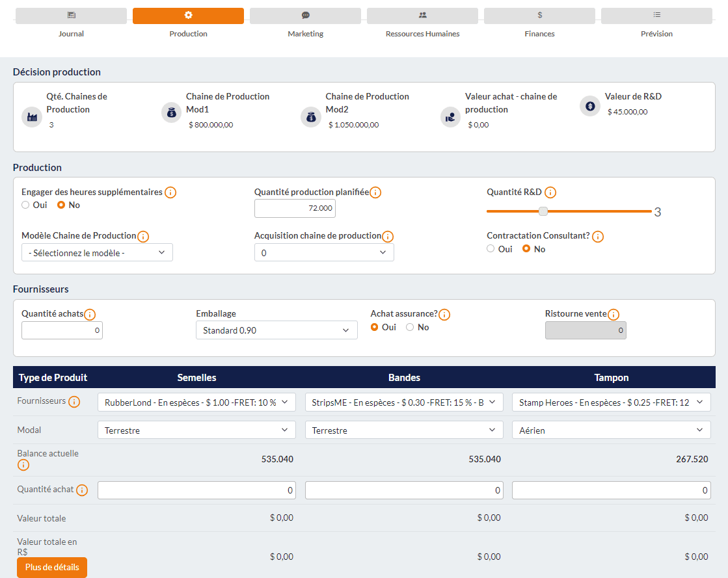Click the Quantité production planifiée input field
The image size is (728, 578).
click(x=295, y=209)
